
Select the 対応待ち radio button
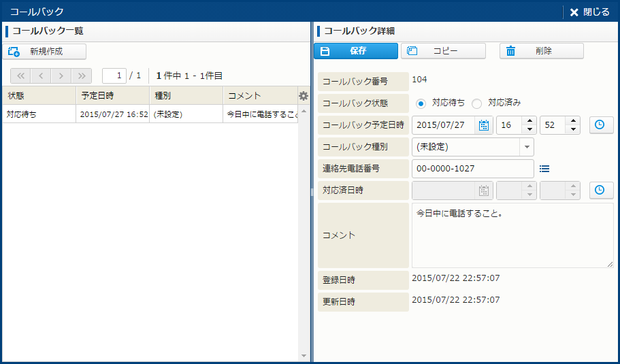[421, 103]
